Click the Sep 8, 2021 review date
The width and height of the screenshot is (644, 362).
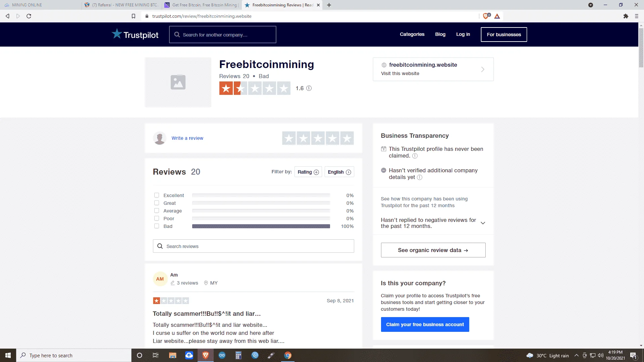click(x=340, y=301)
